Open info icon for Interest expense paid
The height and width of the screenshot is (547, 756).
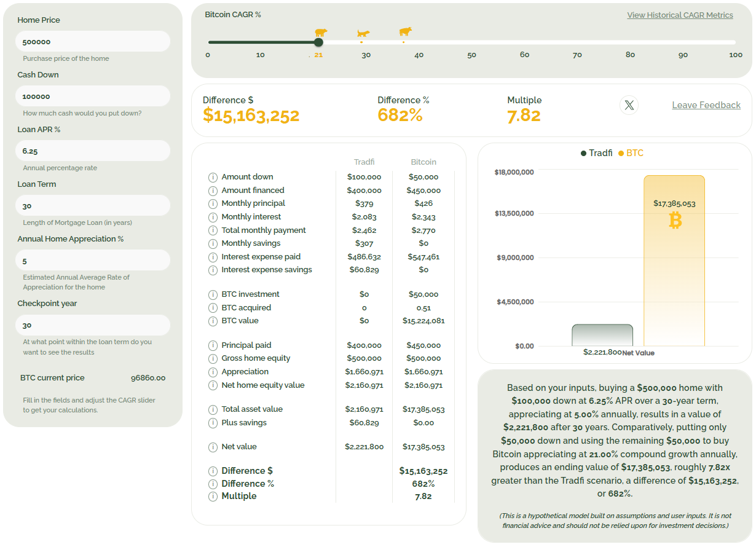[213, 257]
